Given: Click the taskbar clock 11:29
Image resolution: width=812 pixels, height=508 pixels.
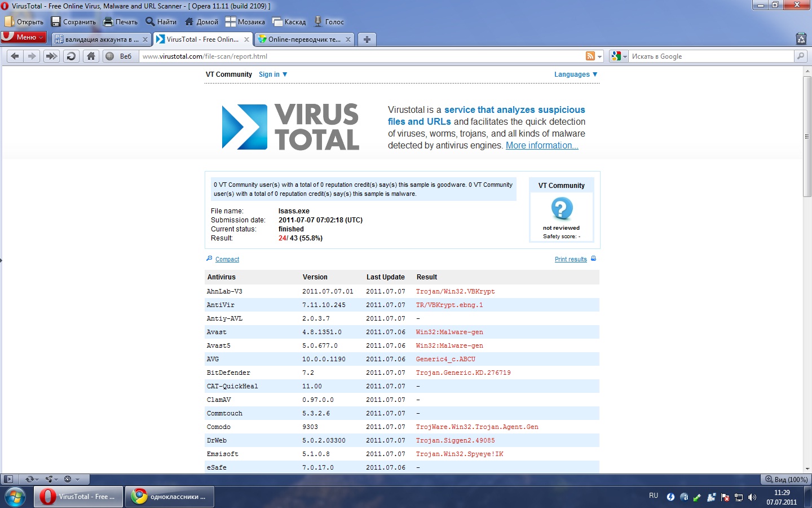Looking at the screenshot, I should click(x=782, y=493).
